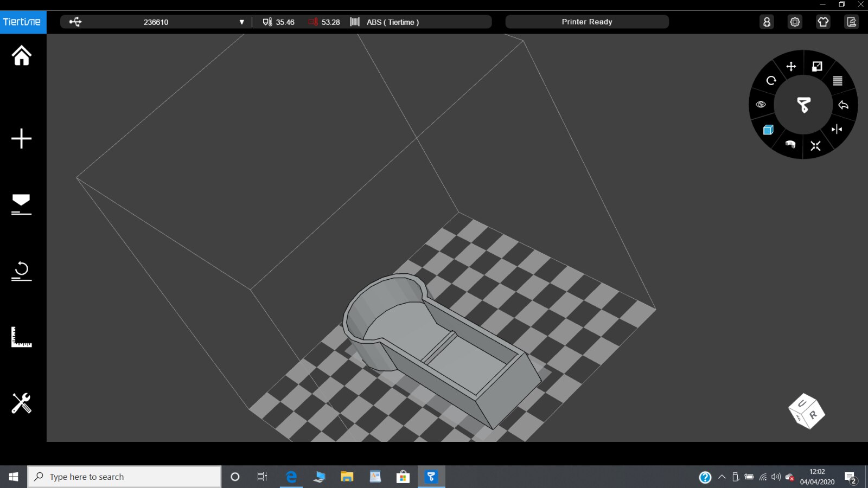Viewport: 868px width, 488px height.
Task: Open the notification center
Action: [x=850, y=477]
